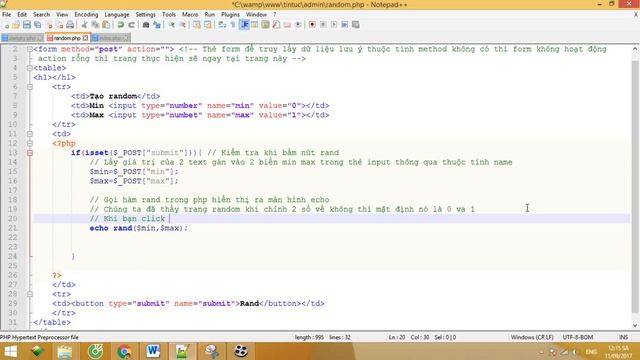Open the Encoding menu

(86, 14)
